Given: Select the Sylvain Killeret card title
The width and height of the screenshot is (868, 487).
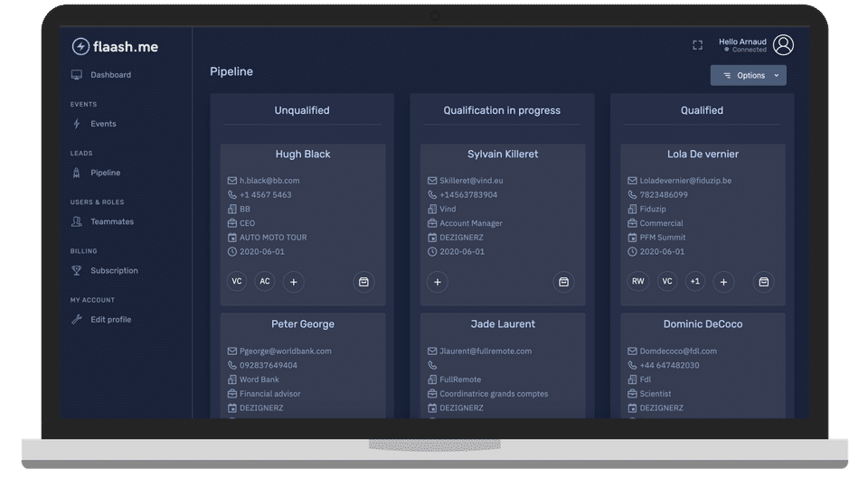Looking at the screenshot, I should pos(503,154).
